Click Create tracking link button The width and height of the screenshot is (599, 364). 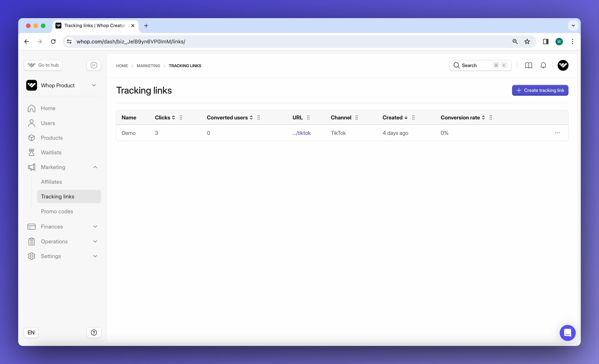(x=540, y=90)
